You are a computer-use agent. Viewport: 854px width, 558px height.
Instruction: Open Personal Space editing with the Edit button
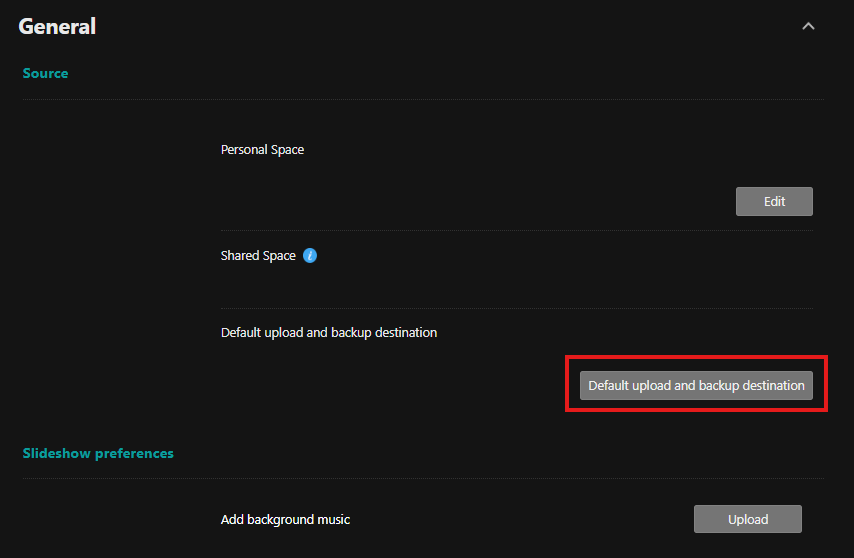774,201
